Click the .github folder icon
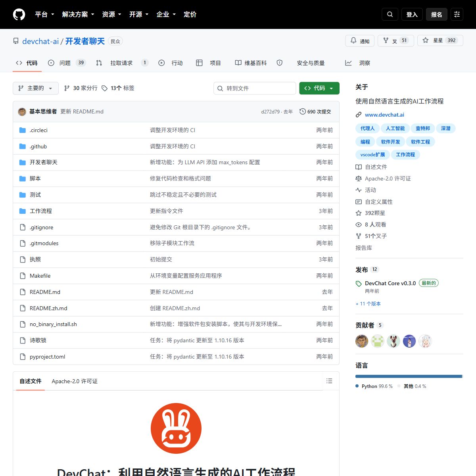The width and height of the screenshot is (476, 476). tap(23, 146)
